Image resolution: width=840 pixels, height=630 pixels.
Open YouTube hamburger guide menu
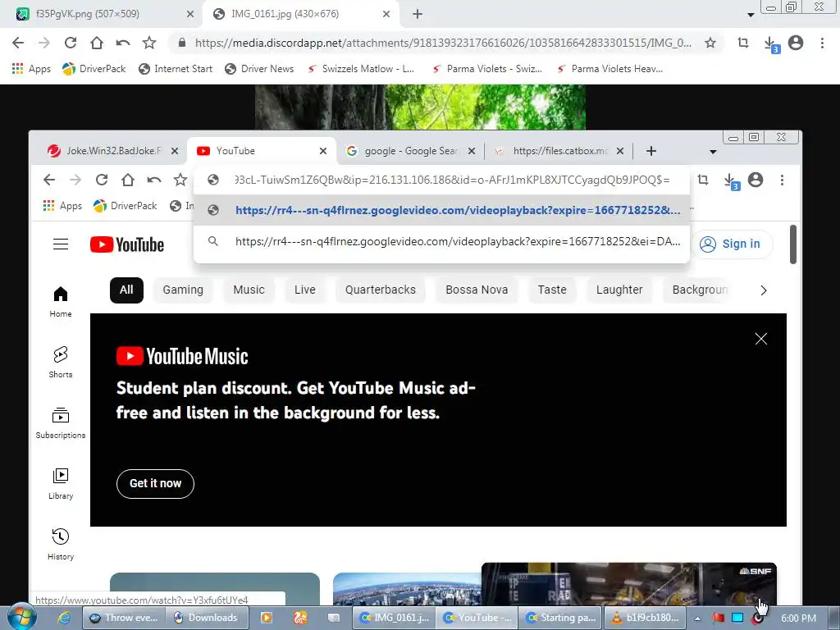point(61,244)
